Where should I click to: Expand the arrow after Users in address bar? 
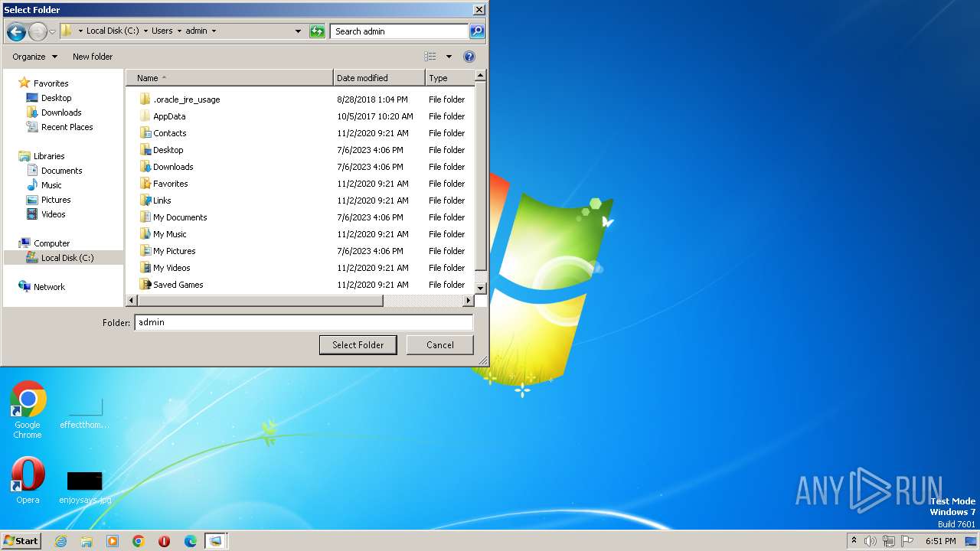pos(179,31)
